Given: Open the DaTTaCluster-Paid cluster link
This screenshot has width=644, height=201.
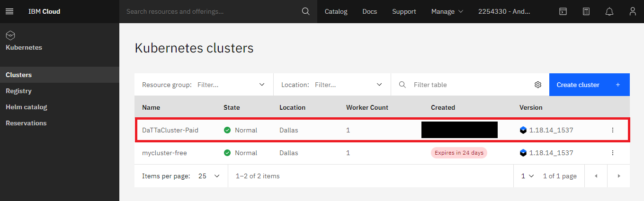Looking at the screenshot, I should (170, 130).
